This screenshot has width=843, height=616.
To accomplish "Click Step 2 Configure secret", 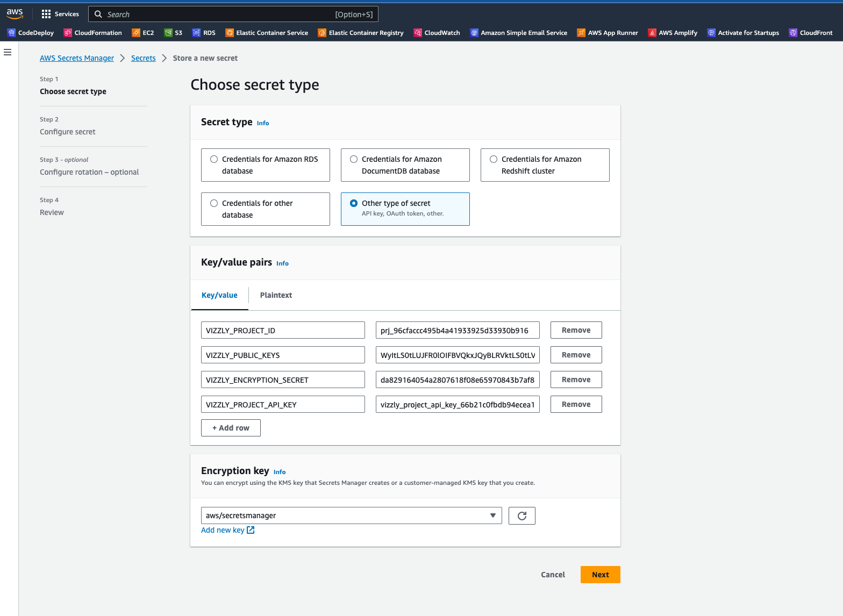I will coord(68,132).
